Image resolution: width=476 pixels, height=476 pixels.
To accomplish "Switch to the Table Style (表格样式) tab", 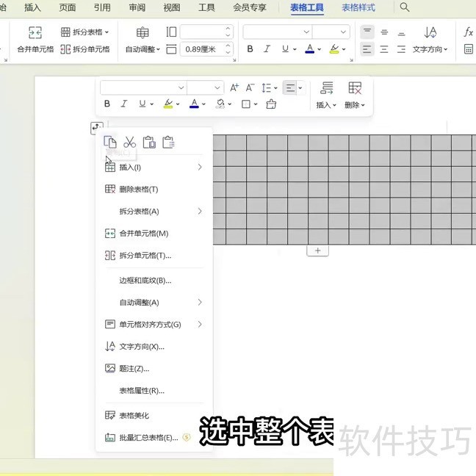I will tap(358, 7).
